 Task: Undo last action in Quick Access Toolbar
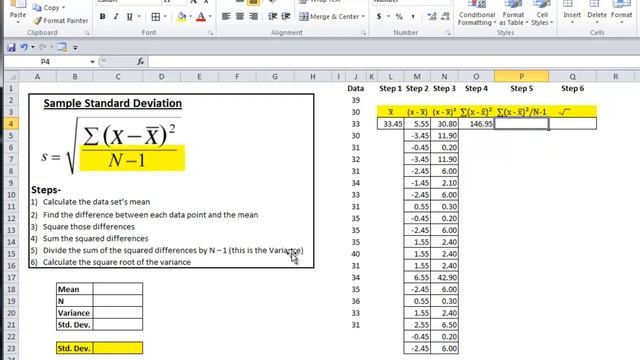24,47
